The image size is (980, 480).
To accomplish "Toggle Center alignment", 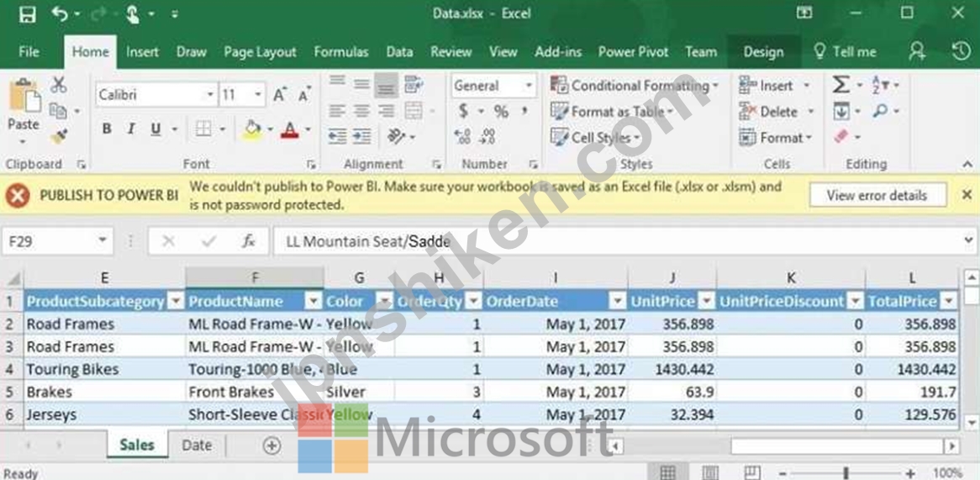I will (x=362, y=111).
